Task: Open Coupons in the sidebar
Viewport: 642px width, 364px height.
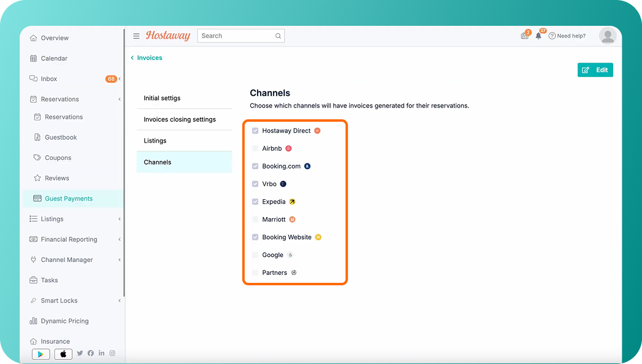Action: click(58, 157)
